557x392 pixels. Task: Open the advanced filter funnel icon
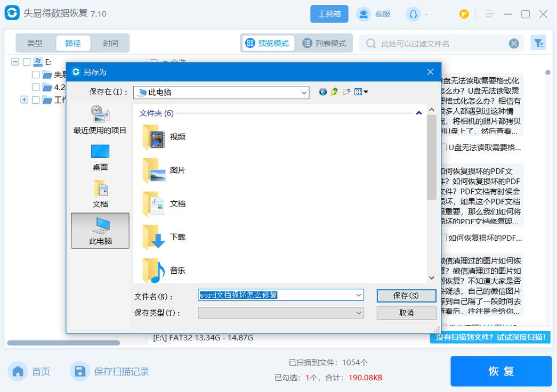[x=538, y=43]
